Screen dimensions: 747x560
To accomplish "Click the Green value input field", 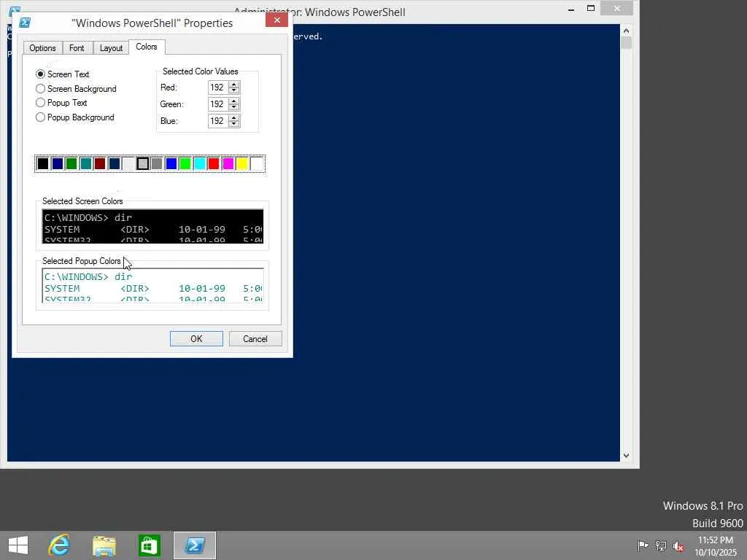I will click(218, 104).
